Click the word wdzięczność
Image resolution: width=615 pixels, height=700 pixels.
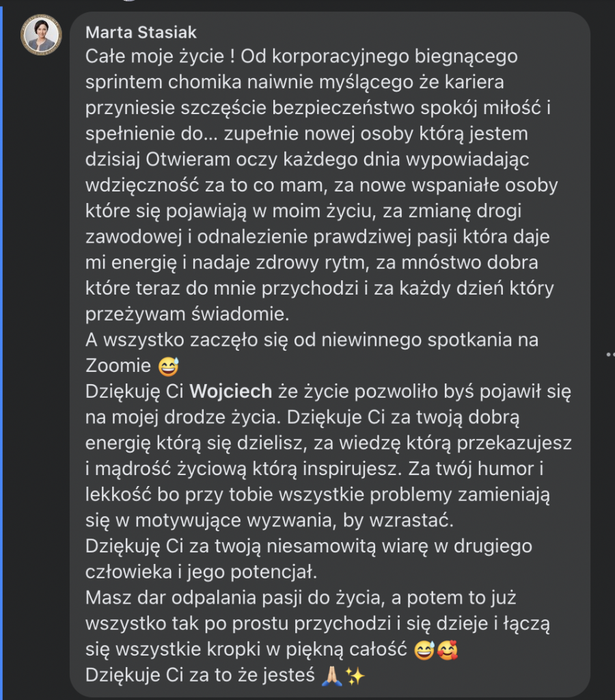tap(142, 186)
